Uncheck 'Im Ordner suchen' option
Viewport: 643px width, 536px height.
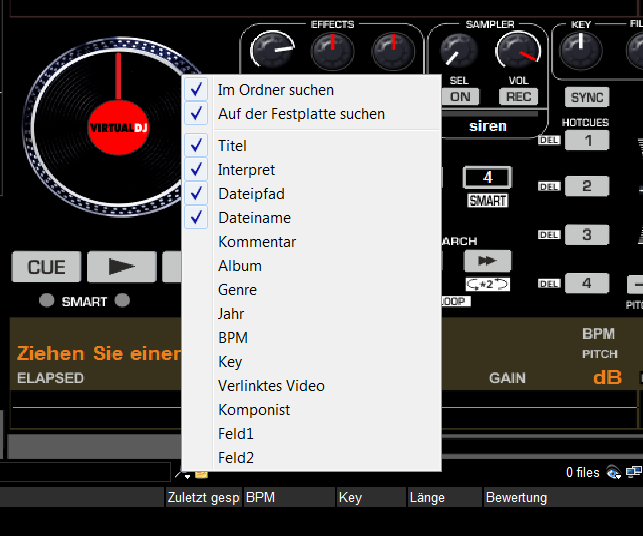[311, 89]
